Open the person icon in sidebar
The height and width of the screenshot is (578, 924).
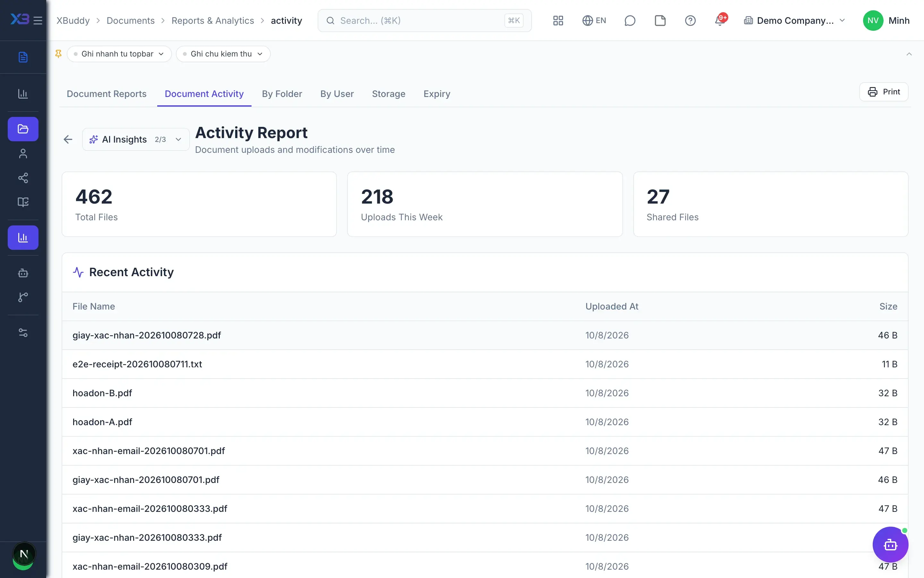[x=23, y=153]
